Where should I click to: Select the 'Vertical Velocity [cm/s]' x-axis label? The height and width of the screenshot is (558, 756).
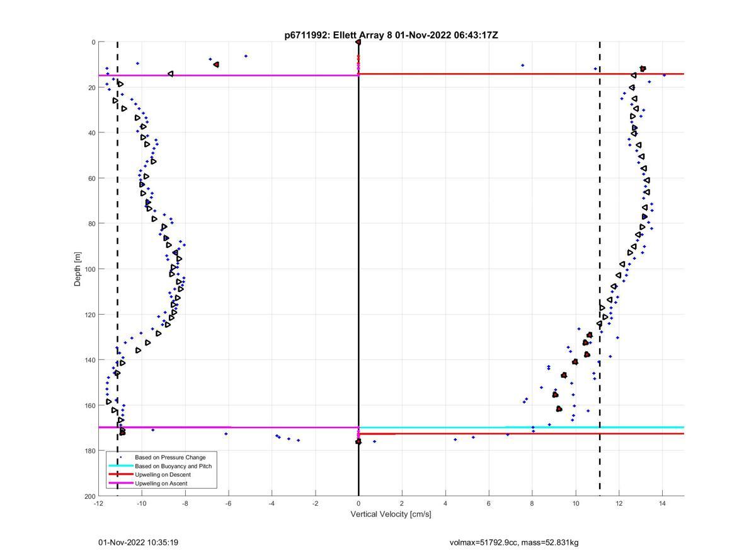click(x=391, y=514)
